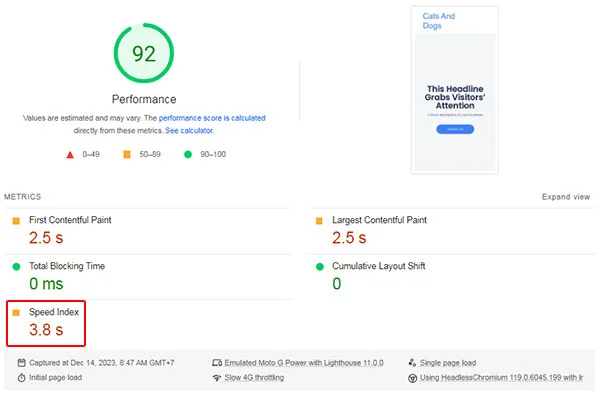Click the calendar icon beside Captured date
The image size is (600, 394).
tap(22, 363)
